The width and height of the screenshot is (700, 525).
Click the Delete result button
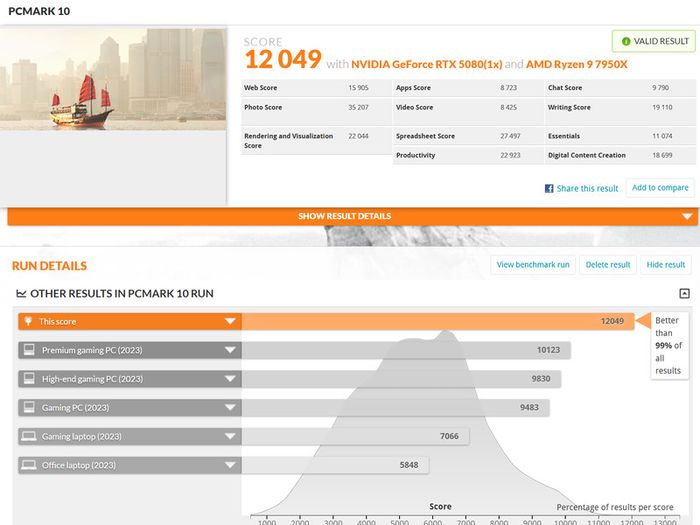608,265
